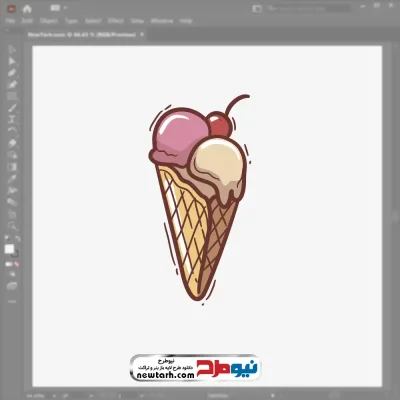The image size is (400, 400).
Task: Set fill to None
Action: pyautogui.click(x=16, y=264)
